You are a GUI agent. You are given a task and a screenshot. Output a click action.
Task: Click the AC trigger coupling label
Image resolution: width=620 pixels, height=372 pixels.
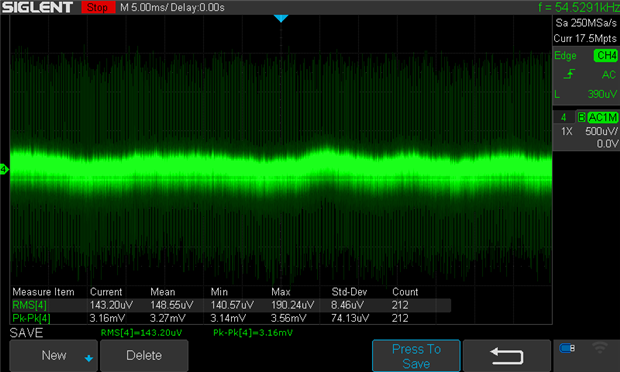pyautogui.click(x=609, y=74)
